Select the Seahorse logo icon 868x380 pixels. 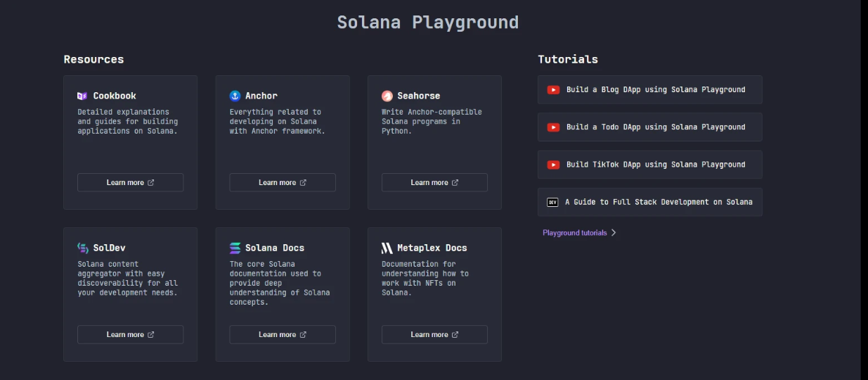click(387, 96)
